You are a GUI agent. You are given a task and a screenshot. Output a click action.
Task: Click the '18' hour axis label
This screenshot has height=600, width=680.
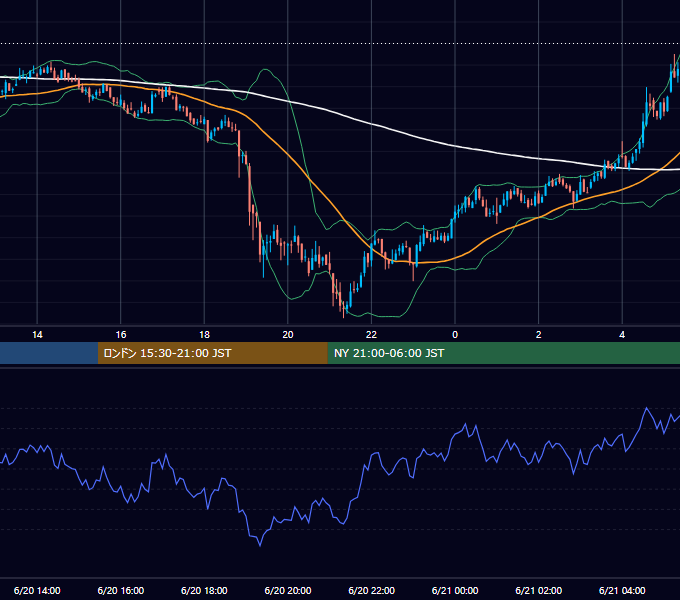pyautogui.click(x=204, y=335)
